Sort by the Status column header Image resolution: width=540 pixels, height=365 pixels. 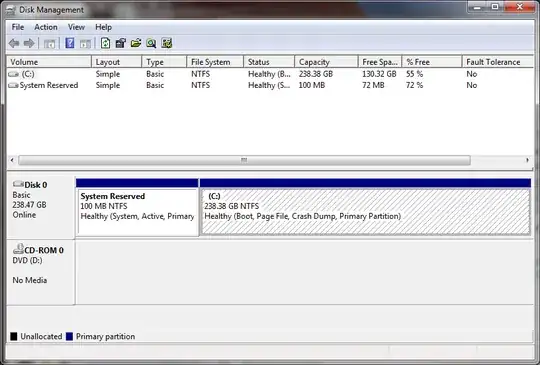tap(269, 62)
